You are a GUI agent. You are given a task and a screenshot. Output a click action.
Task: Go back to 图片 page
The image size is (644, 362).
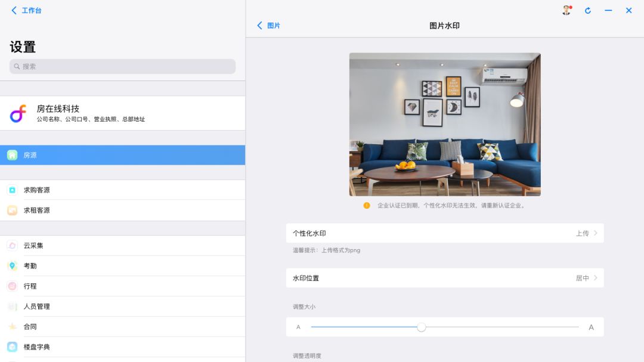tap(268, 26)
